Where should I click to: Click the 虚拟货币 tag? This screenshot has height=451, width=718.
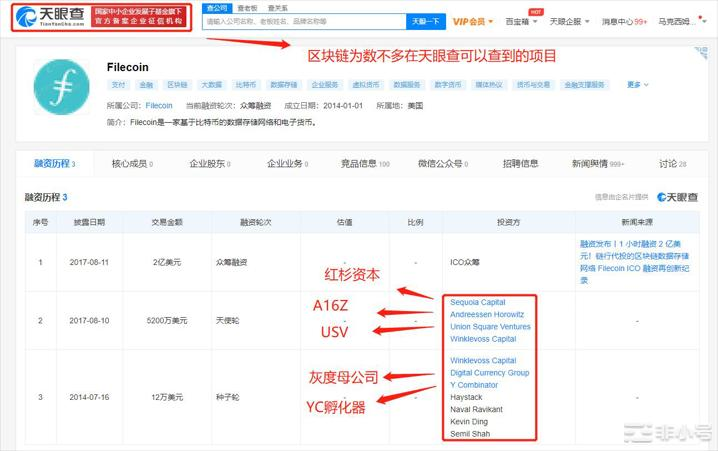pyautogui.click(x=366, y=85)
